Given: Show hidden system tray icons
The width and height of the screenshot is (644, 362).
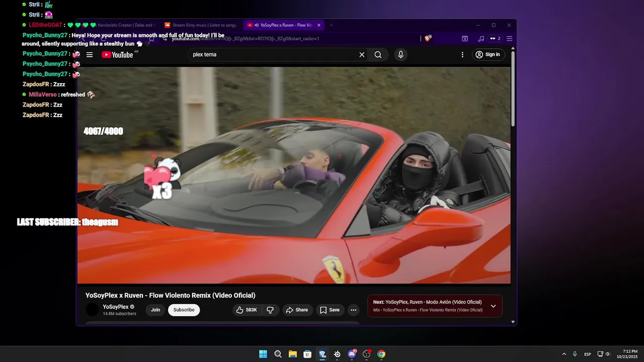Looking at the screenshot, I should point(564,354).
